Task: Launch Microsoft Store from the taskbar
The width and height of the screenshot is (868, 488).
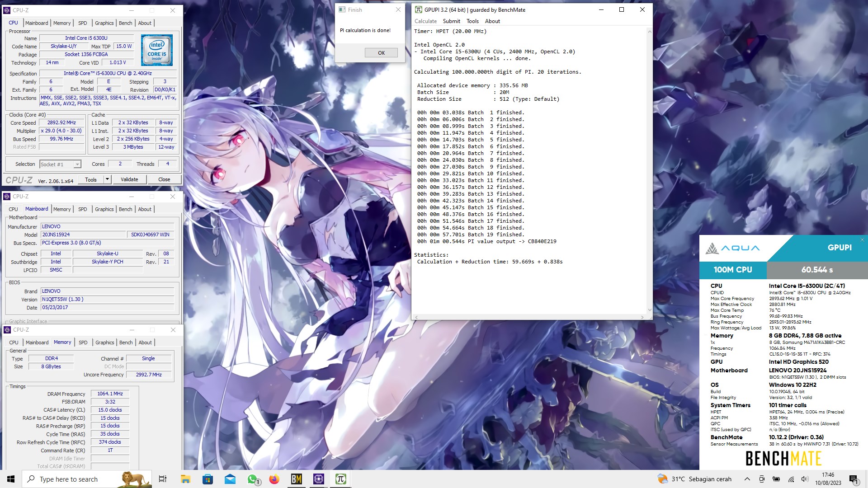Action: point(208,479)
